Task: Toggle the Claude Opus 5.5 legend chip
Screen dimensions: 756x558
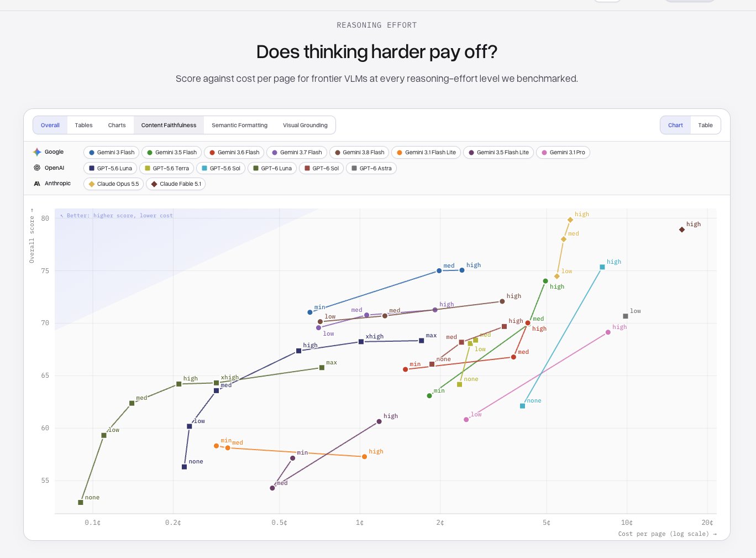Action: pyautogui.click(x=113, y=184)
